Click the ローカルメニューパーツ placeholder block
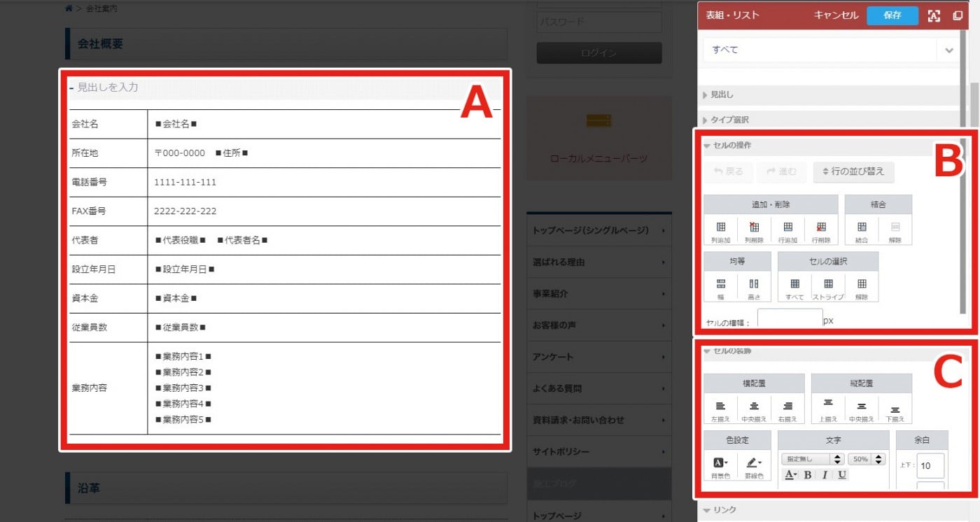 pyautogui.click(x=599, y=139)
